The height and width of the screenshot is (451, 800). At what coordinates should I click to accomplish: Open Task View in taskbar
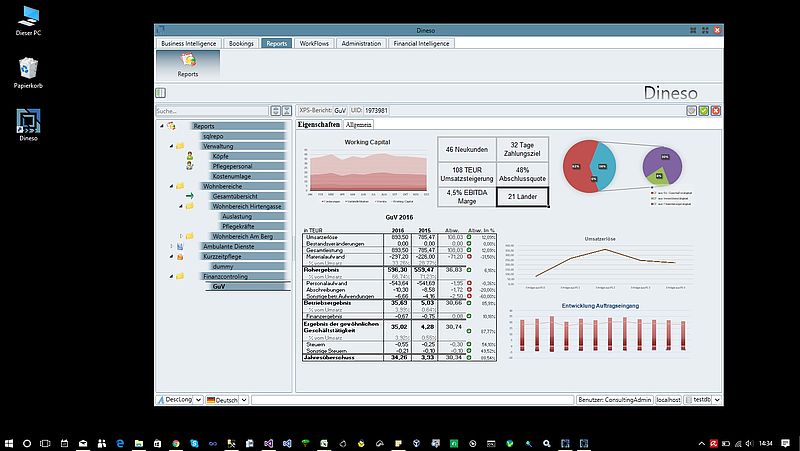click(45, 443)
